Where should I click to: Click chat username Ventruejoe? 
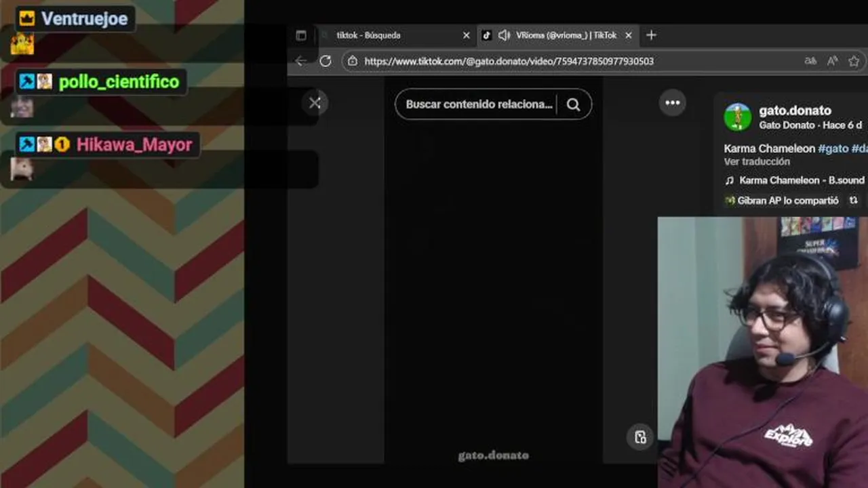(x=84, y=18)
